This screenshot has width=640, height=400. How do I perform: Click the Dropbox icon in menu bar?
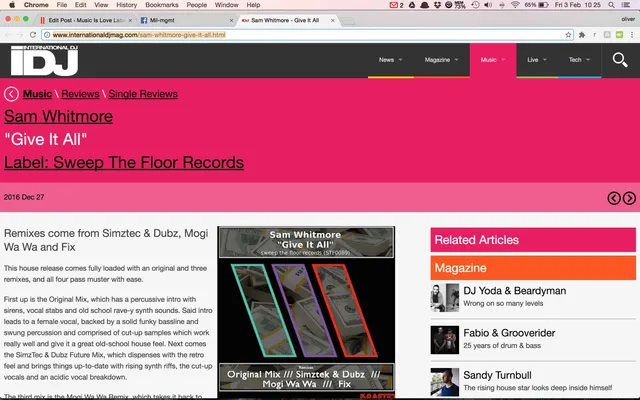[437, 5]
